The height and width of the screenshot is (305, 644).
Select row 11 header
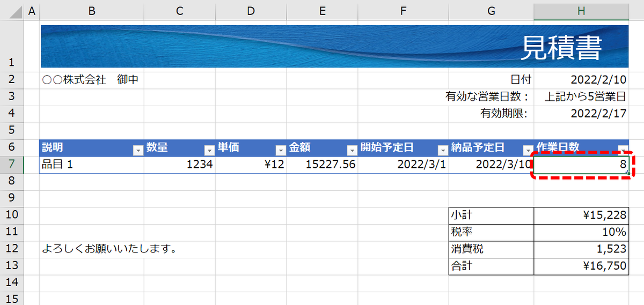click(12, 232)
